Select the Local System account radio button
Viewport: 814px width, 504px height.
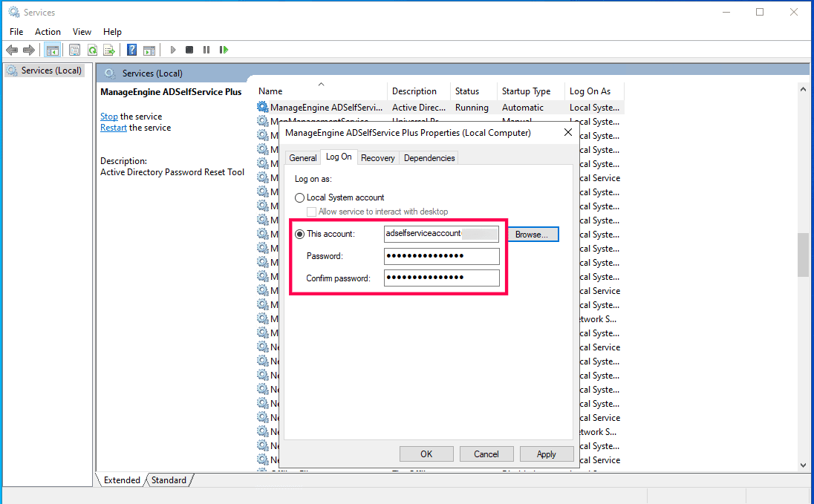(x=299, y=197)
